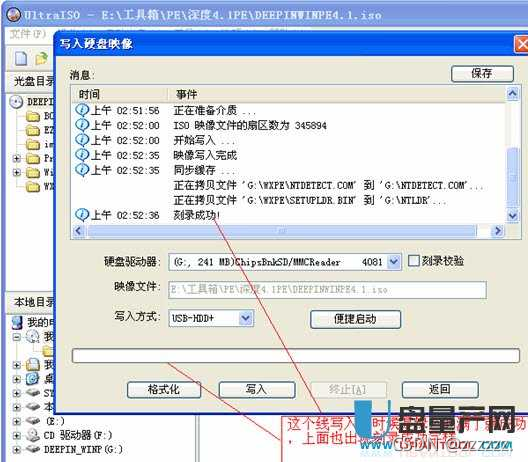Select the SETUPLDR.BIN copy log line

pos(310,200)
